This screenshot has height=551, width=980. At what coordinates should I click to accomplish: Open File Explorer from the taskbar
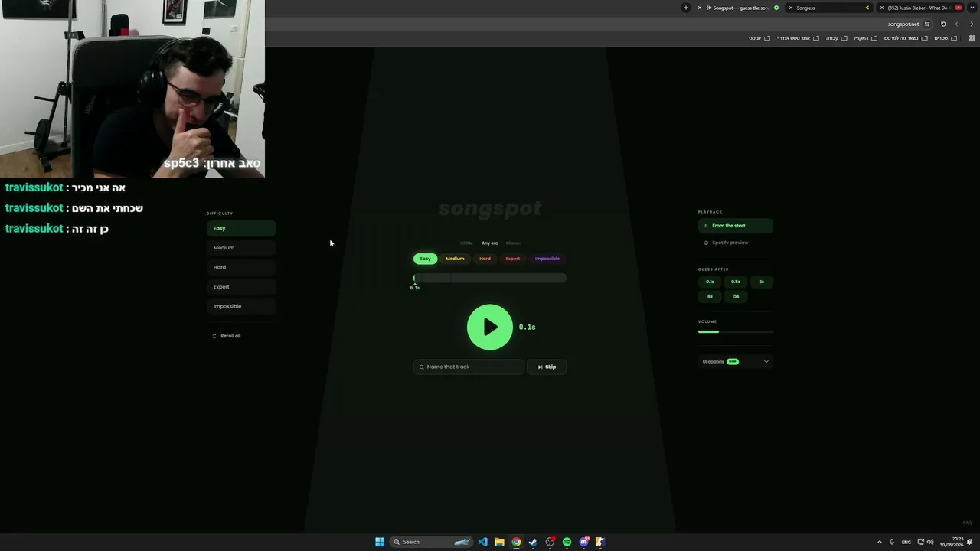(x=499, y=542)
